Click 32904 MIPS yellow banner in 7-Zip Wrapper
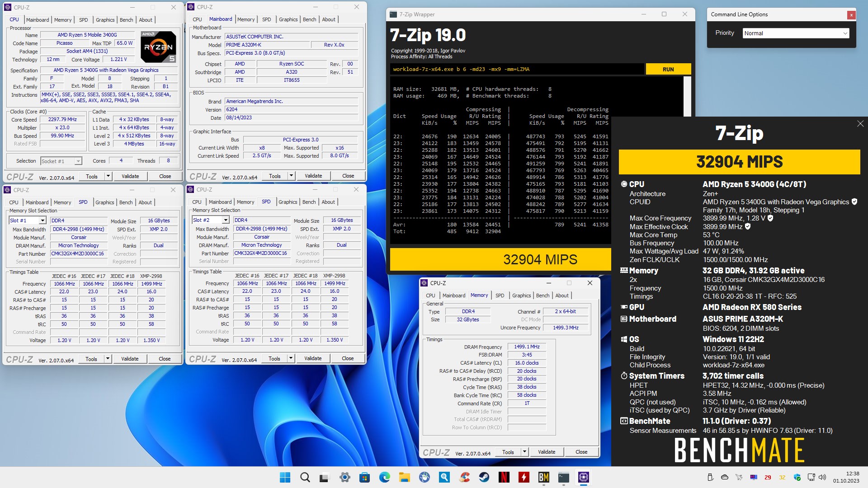 coord(500,259)
